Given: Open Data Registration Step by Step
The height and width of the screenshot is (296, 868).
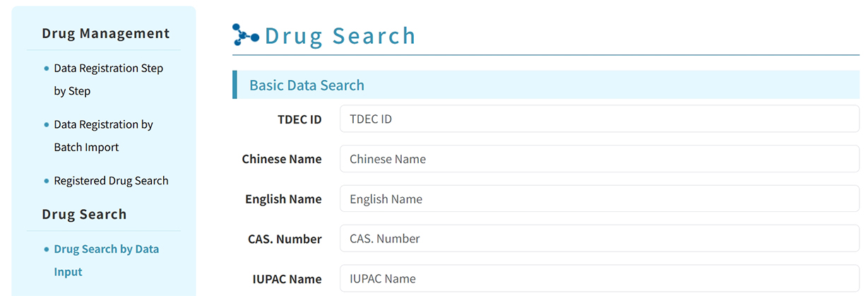Looking at the screenshot, I should coord(108,80).
